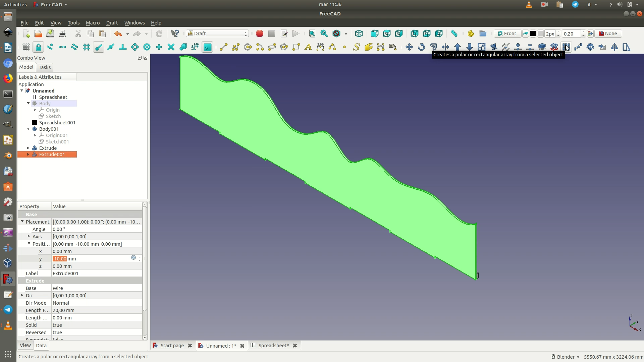Expand the Extrude tree item

click(x=28, y=148)
